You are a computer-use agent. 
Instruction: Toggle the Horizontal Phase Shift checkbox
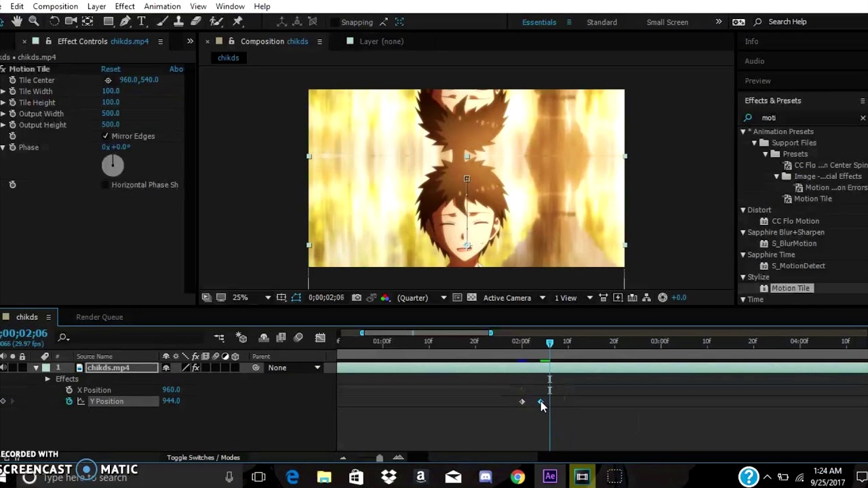[x=106, y=184]
